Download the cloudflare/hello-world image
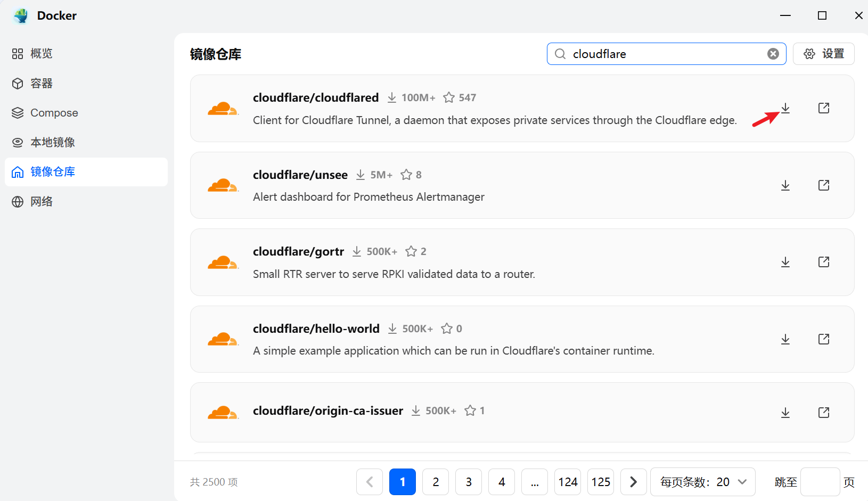This screenshot has height=501, width=868. point(785,339)
